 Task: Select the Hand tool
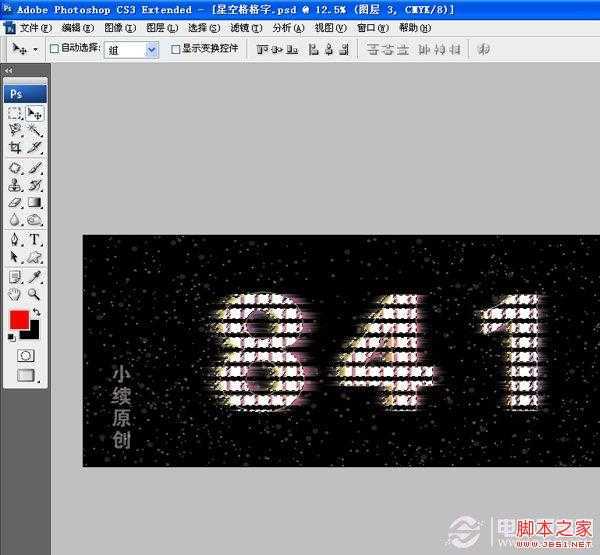click(x=15, y=294)
